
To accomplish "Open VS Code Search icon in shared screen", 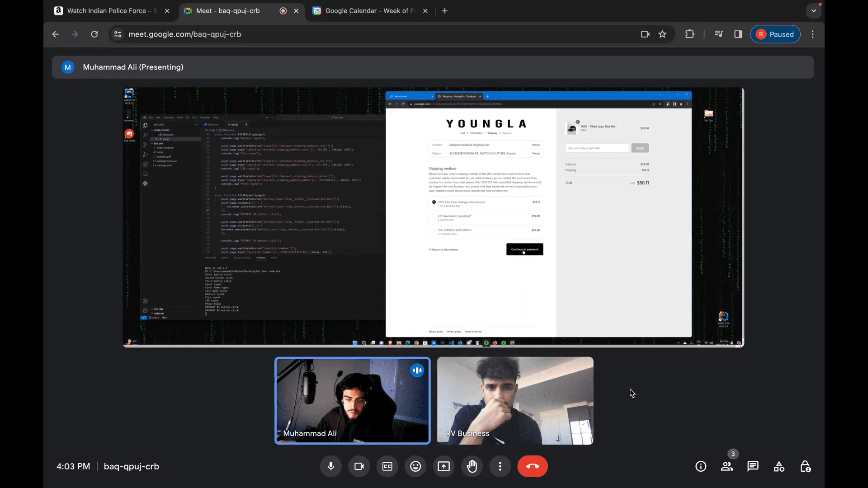I will tap(145, 135).
